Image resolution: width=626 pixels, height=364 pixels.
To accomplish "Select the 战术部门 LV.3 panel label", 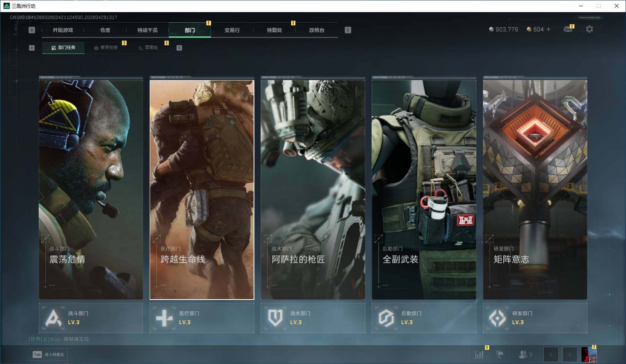I will coord(300,318).
